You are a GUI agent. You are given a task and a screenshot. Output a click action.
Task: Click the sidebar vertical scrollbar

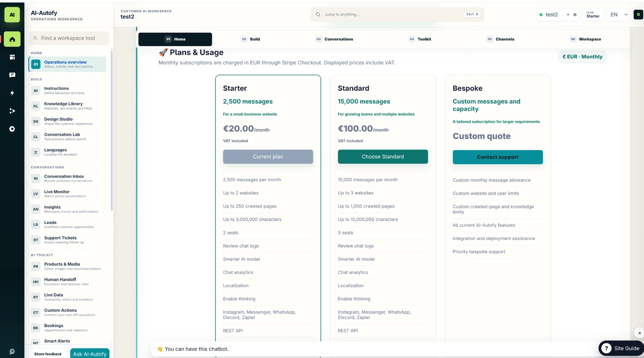click(x=112, y=130)
